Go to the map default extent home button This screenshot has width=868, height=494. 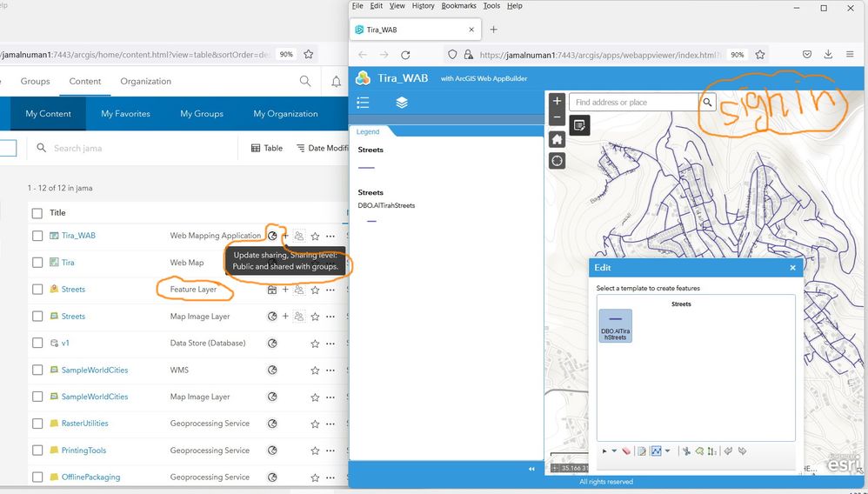point(557,139)
